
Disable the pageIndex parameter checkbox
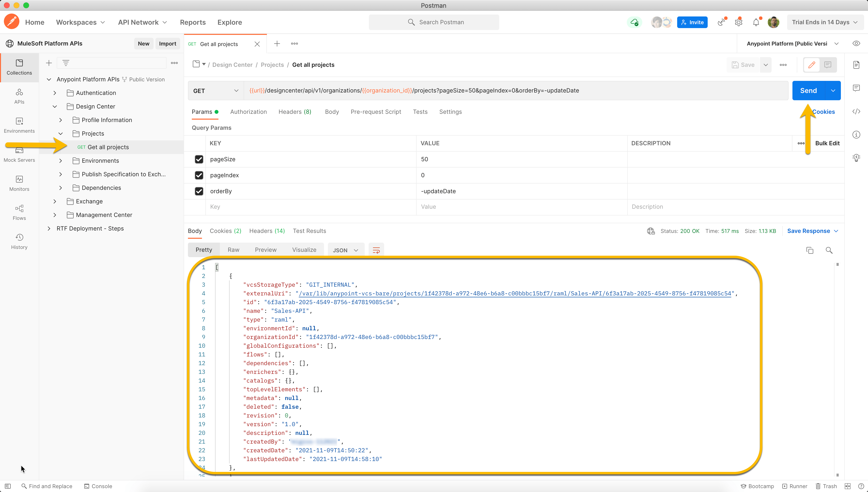(199, 175)
